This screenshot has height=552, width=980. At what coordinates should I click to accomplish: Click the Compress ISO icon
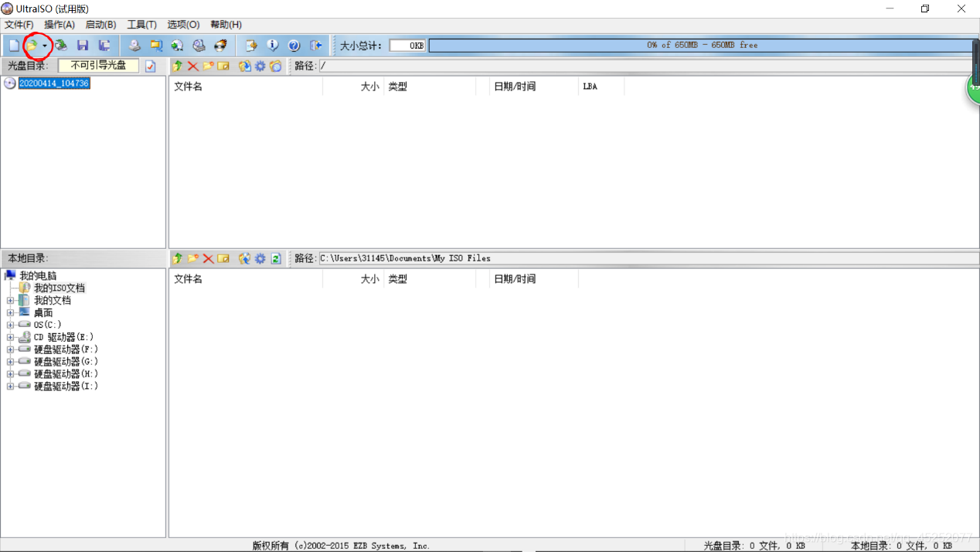(156, 46)
